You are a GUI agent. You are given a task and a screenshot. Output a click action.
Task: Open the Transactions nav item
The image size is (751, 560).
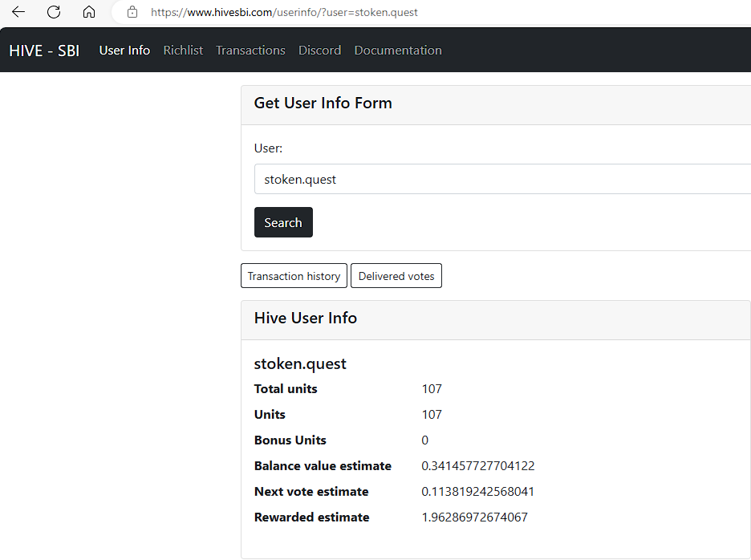(250, 51)
